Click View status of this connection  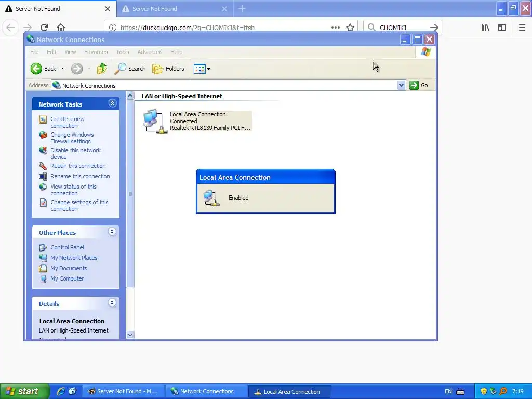[73, 190]
